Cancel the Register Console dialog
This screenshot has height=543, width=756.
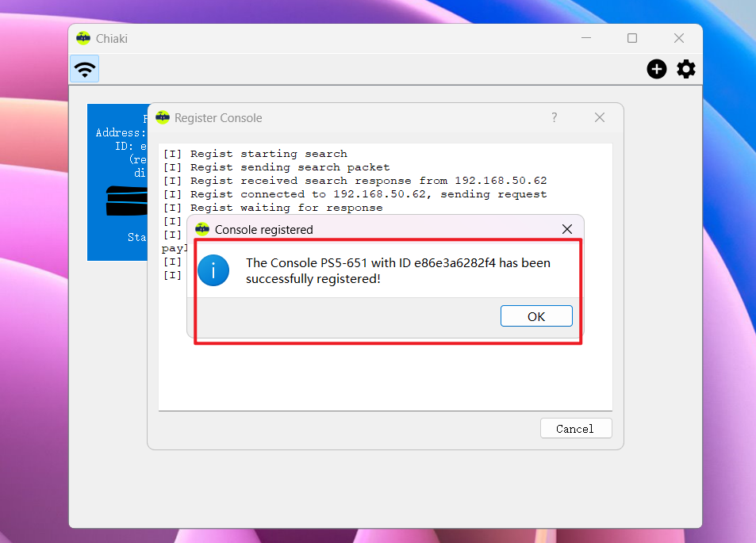(x=576, y=428)
